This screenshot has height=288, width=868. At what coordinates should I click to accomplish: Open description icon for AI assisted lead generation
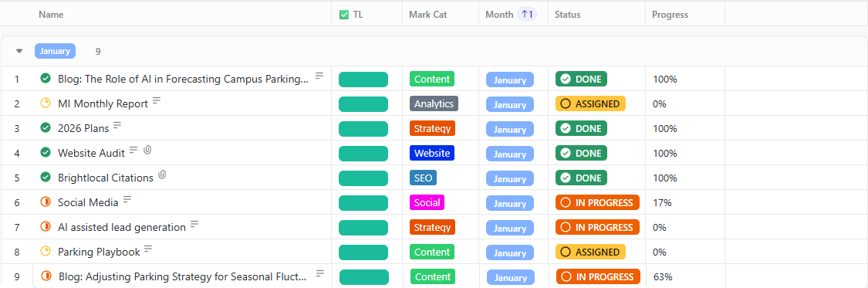coord(194,224)
